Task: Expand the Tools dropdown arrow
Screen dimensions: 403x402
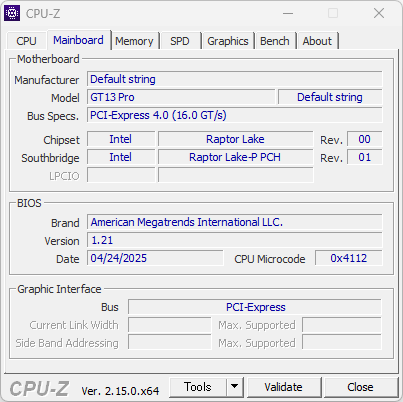Action: coord(235,387)
